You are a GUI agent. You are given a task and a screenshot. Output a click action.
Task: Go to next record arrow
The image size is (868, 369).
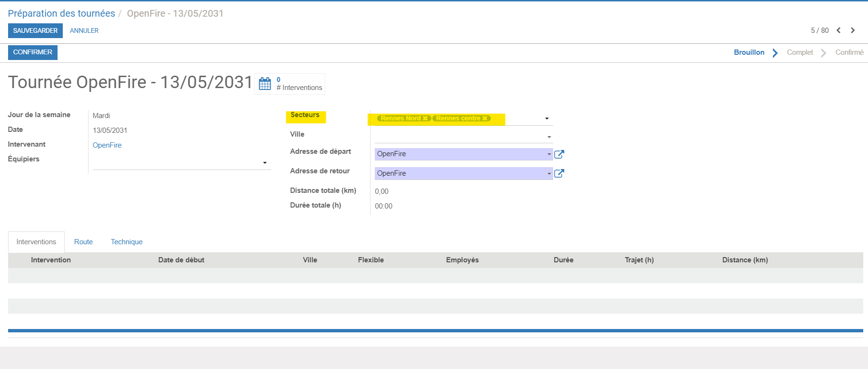853,30
